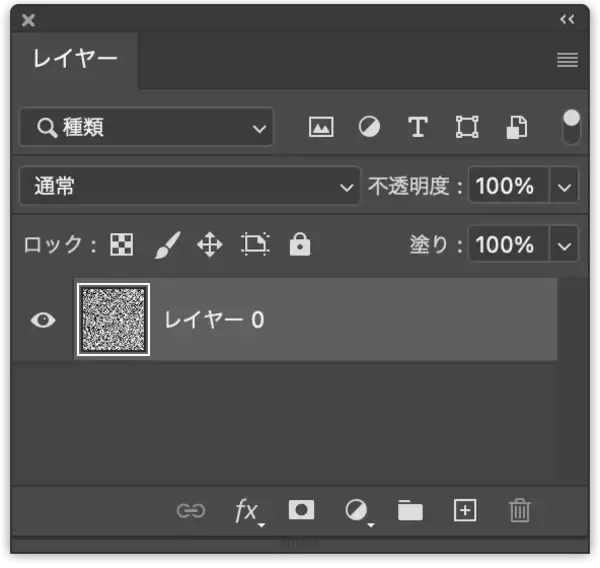This screenshot has height=568, width=600.
Task: Toggle the layer filtering switch
Action: [571, 126]
